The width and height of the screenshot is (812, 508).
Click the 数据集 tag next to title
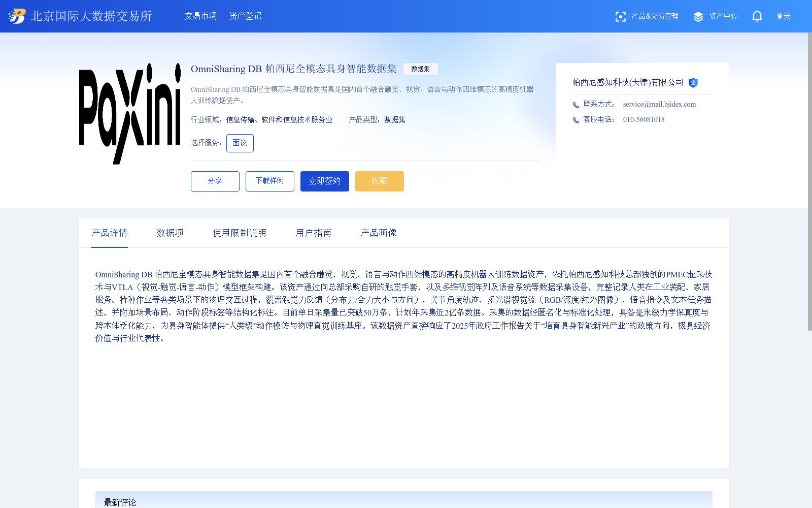(420, 69)
